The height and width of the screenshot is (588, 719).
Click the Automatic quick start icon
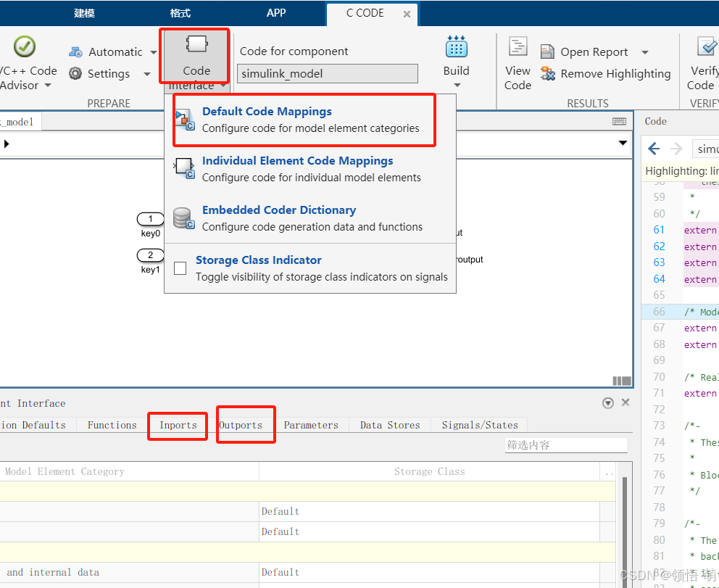tap(75, 51)
